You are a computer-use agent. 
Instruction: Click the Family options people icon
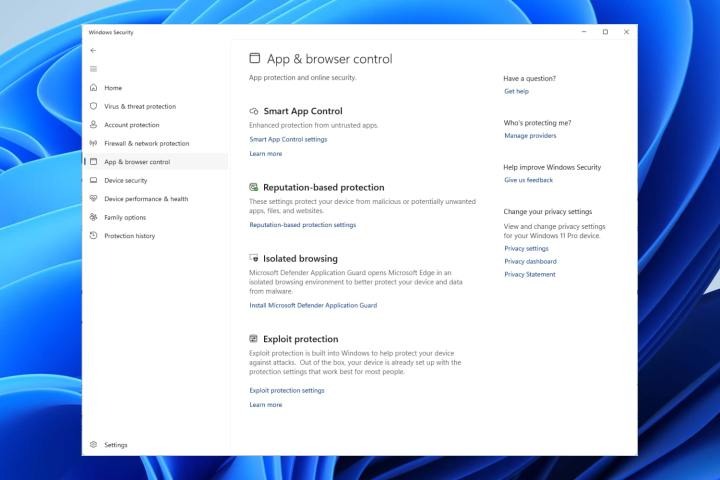(93, 217)
